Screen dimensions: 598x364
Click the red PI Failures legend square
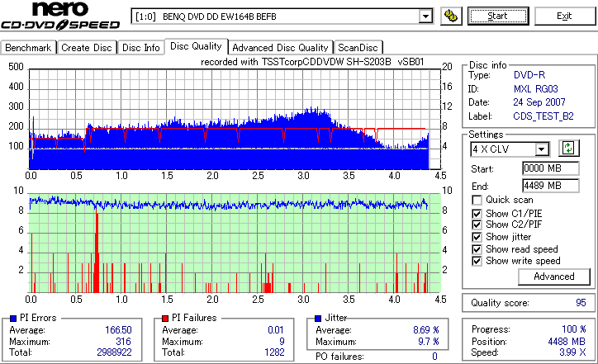click(165, 319)
